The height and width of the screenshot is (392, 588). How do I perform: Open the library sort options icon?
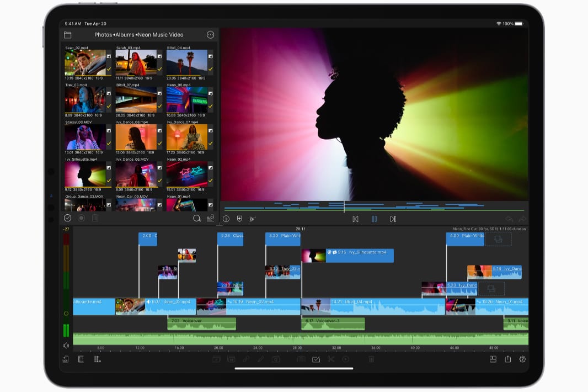[210, 219]
